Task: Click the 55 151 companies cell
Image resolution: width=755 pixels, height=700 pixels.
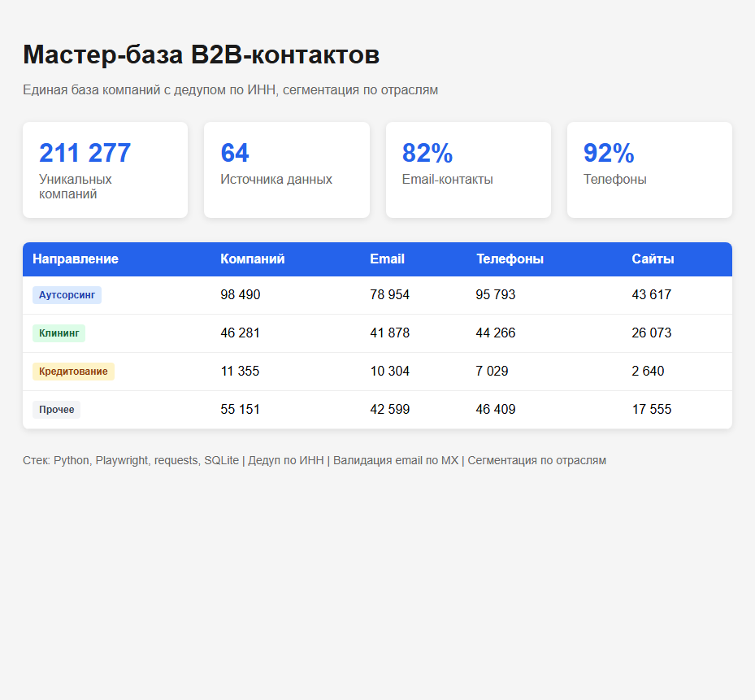Action: [241, 410]
